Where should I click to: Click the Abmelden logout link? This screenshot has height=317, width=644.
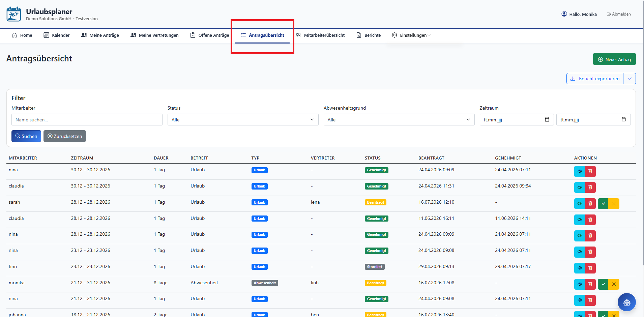point(619,14)
